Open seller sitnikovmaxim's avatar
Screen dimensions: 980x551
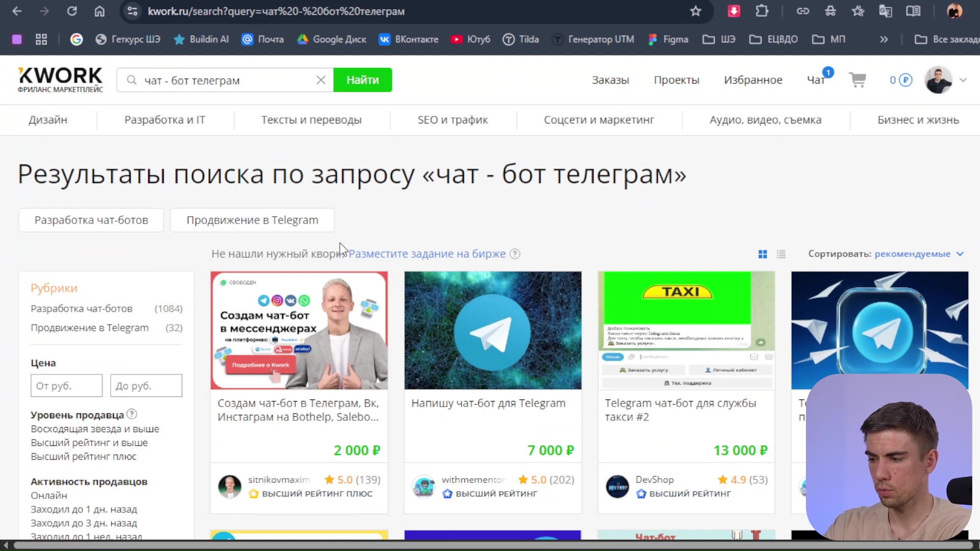pyautogui.click(x=230, y=487)
